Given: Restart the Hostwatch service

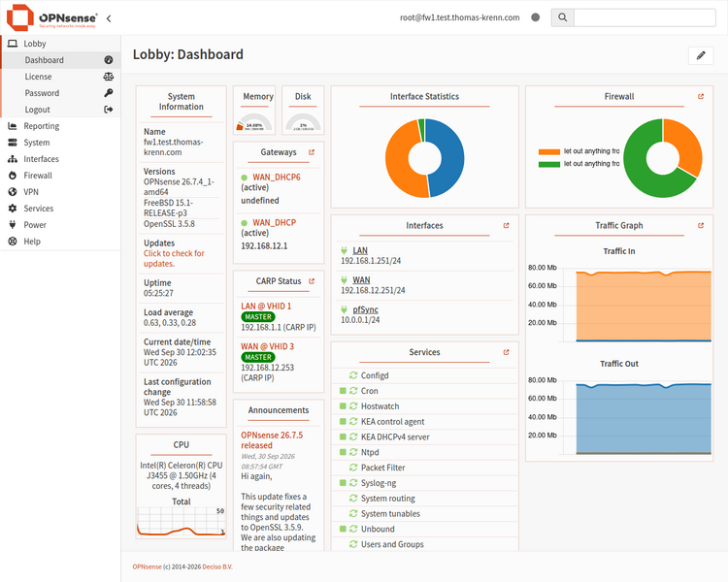Looking at the screenshot, I should tap(353, 406).
